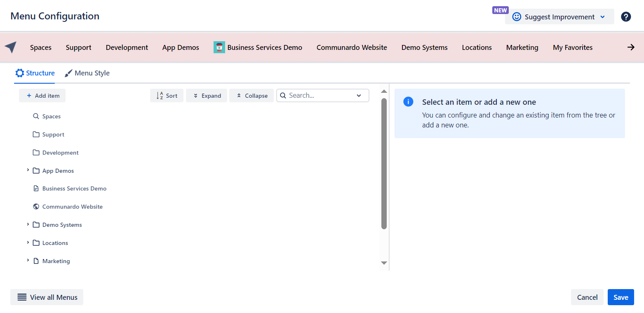Click the tree panel vertical scrollbar
Image resolution: width=644 pixels, height=313 pixels.
[384, 163]
